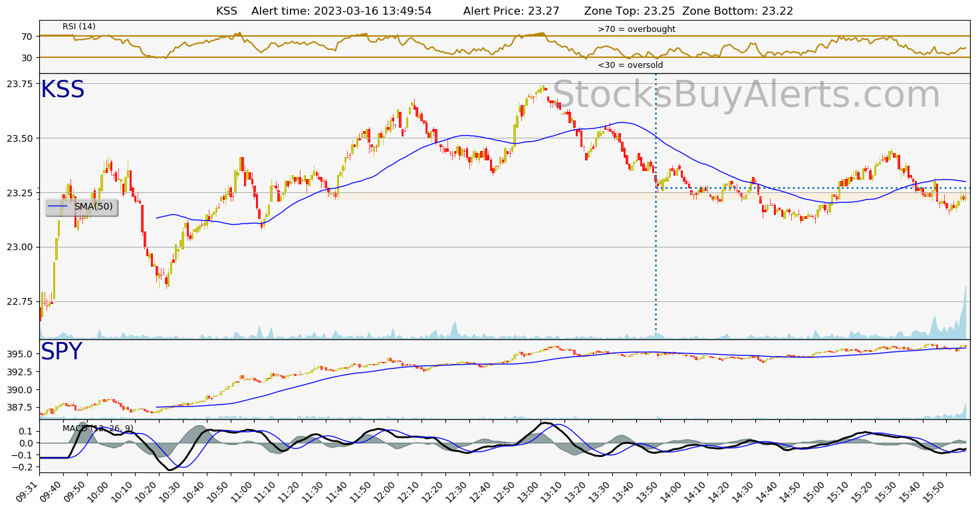Screen dimensions: 980x511
Task: Click the 23.50 price axis label
Action: coord(21,138)
